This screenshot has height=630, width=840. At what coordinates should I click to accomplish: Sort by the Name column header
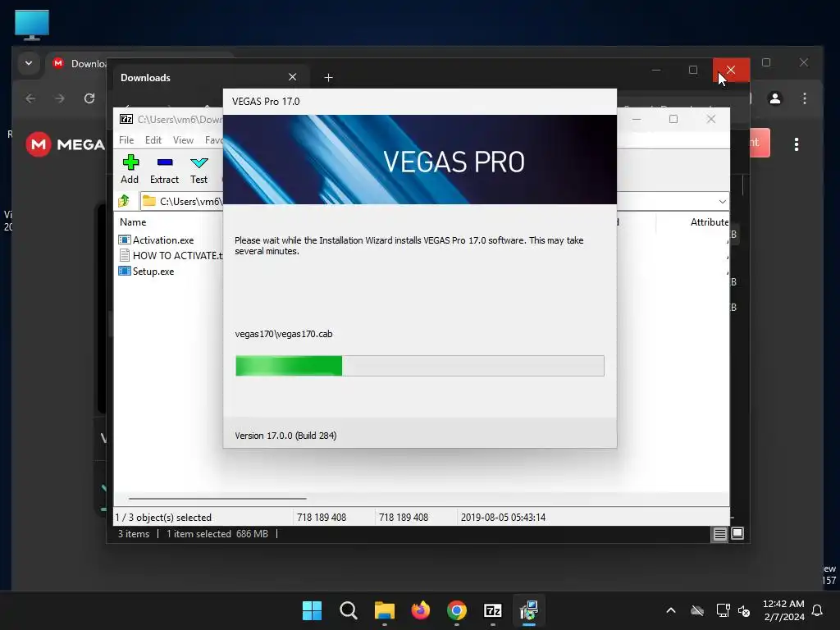(133, 221)
